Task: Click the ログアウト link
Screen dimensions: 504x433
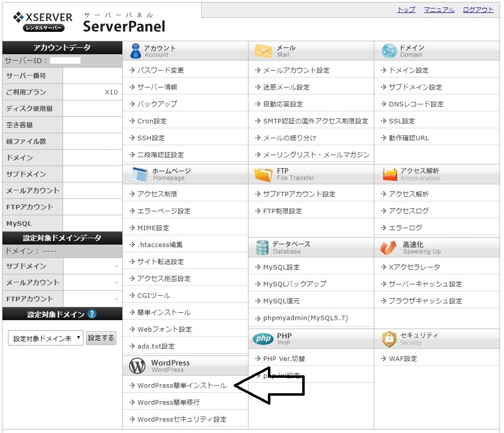Action: click(x=478, y=9)
